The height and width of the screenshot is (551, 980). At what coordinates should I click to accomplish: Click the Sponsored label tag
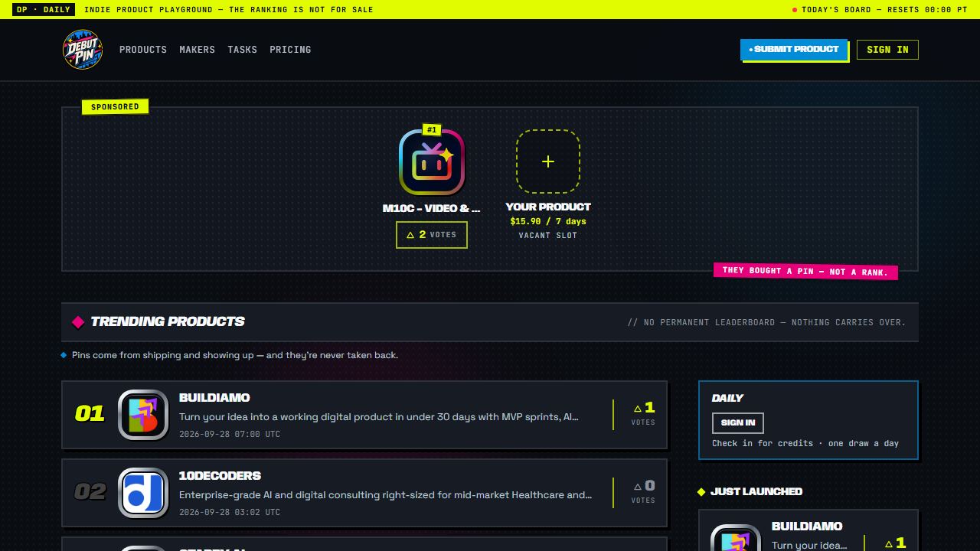115,106
